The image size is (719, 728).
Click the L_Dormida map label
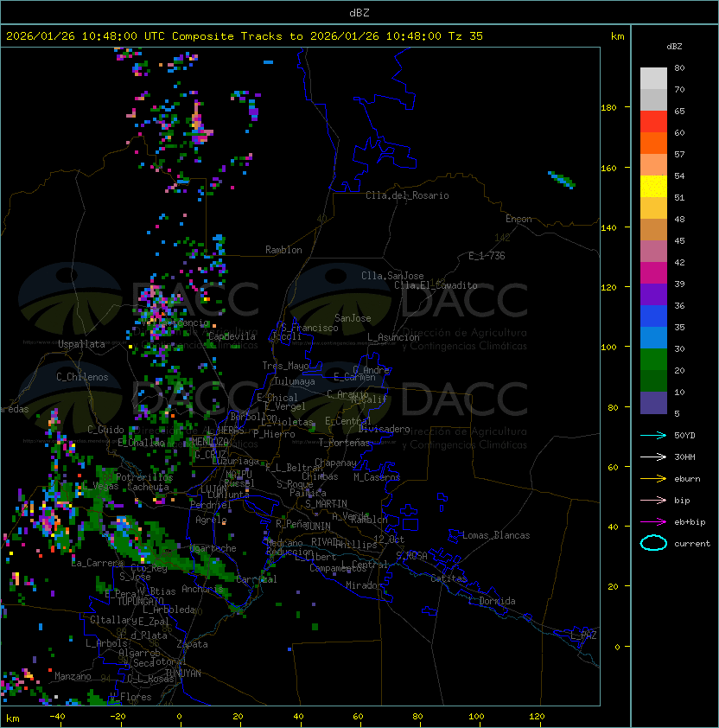pos(492,601)
